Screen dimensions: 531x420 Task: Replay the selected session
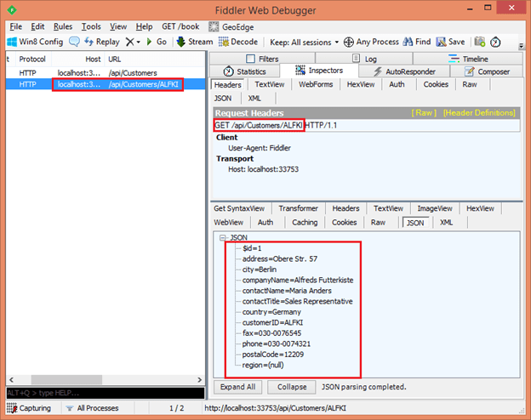101,42
